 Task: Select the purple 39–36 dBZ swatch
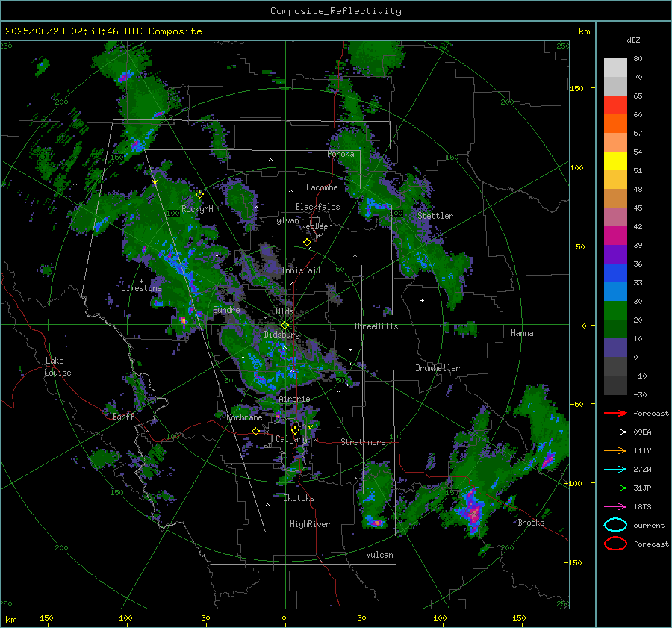(x=615, y=255)
